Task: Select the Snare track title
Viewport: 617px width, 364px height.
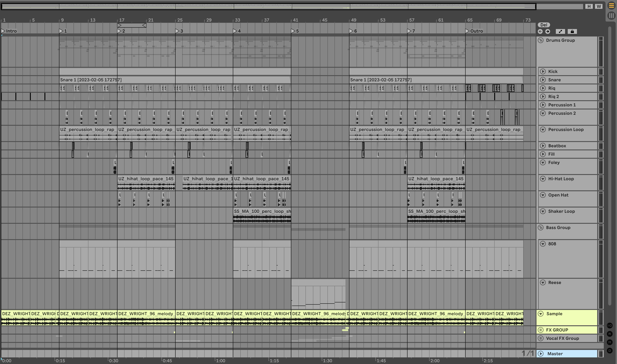Action: (x=554, y=80)
